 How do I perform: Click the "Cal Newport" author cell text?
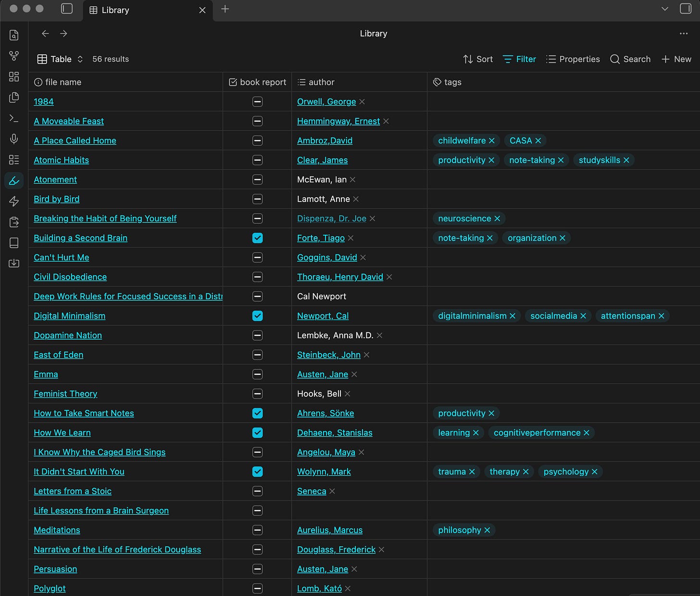coord(322,296)
